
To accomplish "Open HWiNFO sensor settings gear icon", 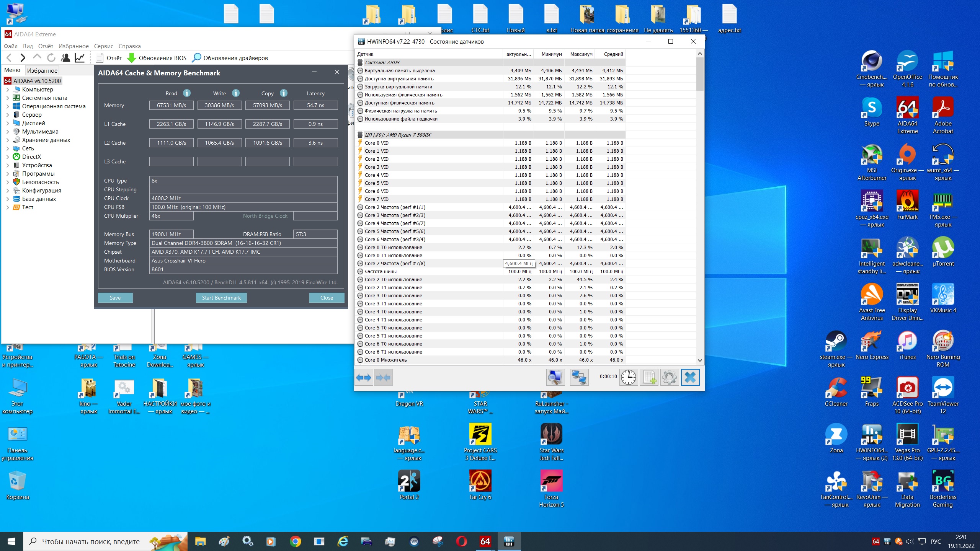I will 669,378.
